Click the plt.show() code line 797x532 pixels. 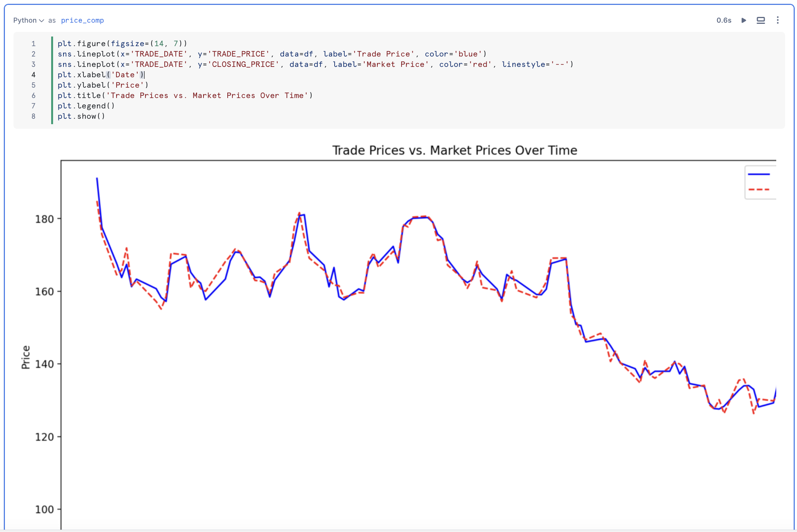pos(81,116)
